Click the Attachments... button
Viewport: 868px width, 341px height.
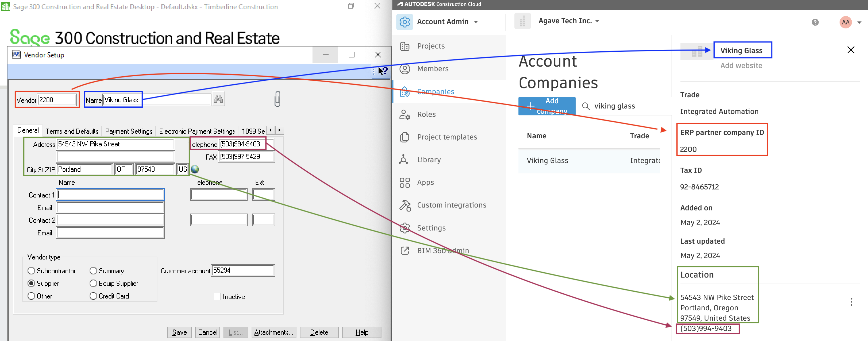click(x=274, y=332)
